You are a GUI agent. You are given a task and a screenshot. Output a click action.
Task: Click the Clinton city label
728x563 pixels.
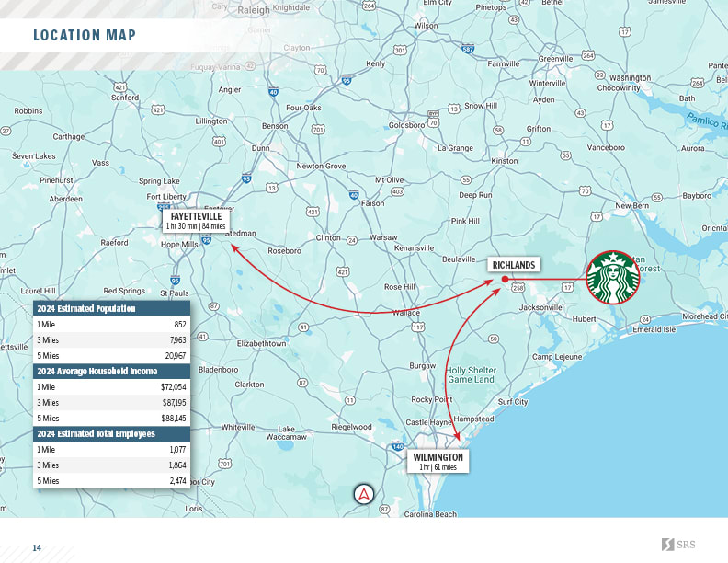(328, 237)
